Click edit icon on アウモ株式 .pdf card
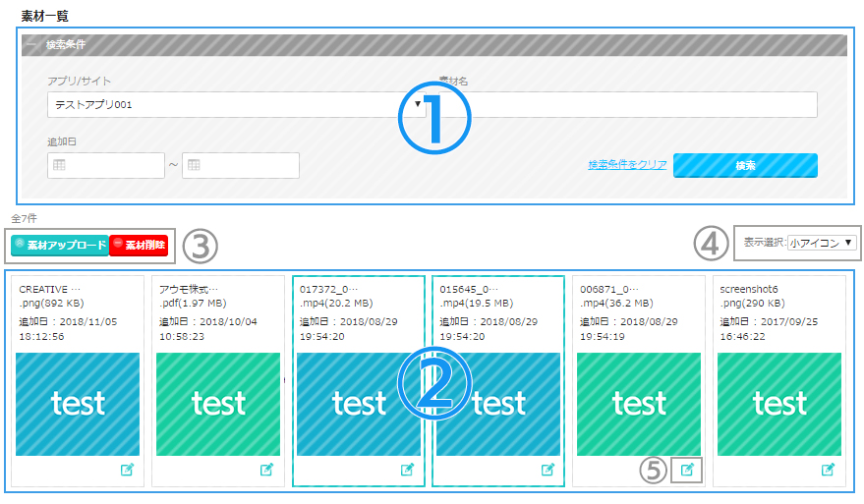The height and width of the screenshot is (504, 864). pos(266,470)
